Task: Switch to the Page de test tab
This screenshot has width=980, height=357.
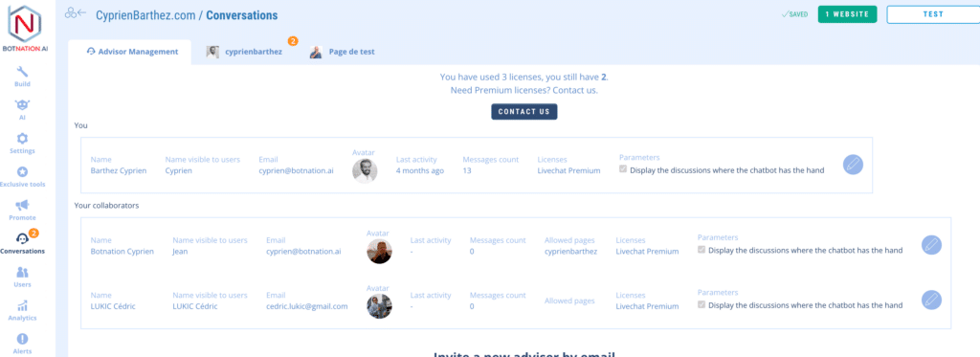Action: (x=343, y=52)
